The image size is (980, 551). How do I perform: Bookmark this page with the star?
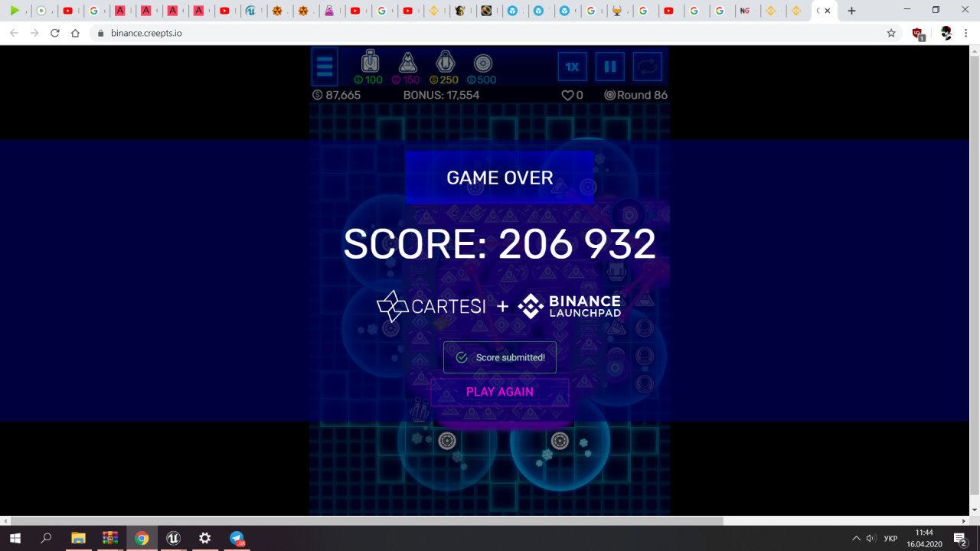coord(891,33)
